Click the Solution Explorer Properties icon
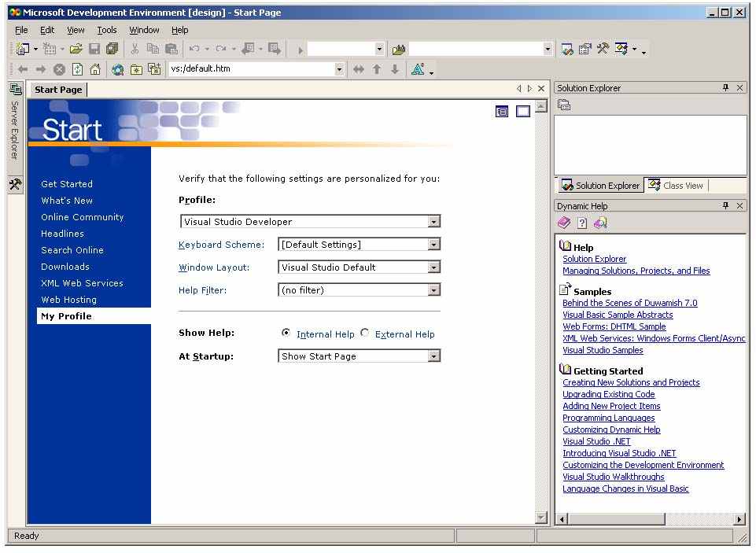756x553 pixels. (564, 105)
